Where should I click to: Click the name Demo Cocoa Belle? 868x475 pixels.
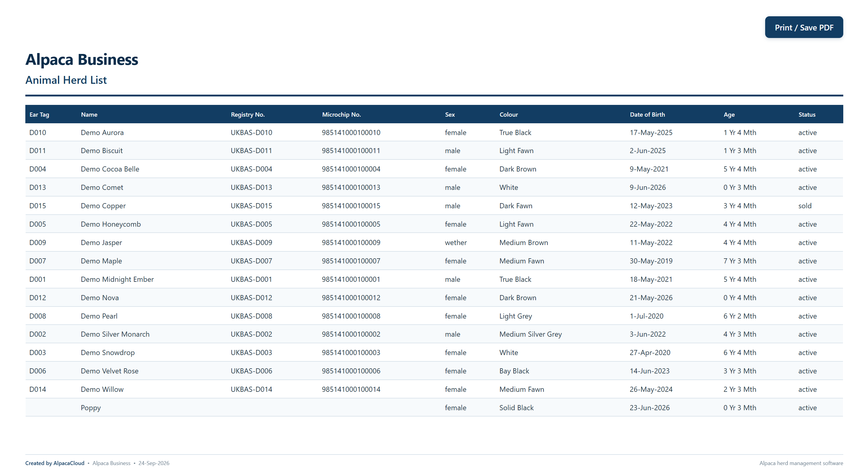coord(110,169)
